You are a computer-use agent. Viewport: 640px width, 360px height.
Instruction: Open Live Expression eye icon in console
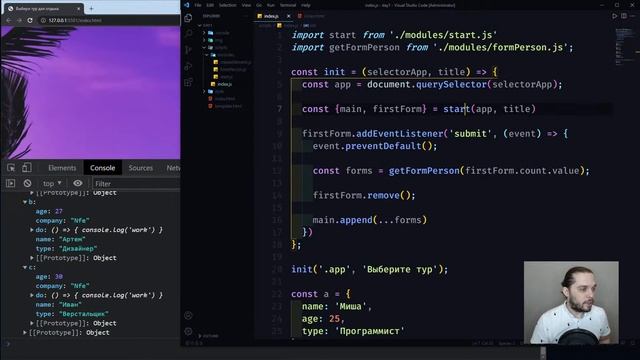point(78,183)
